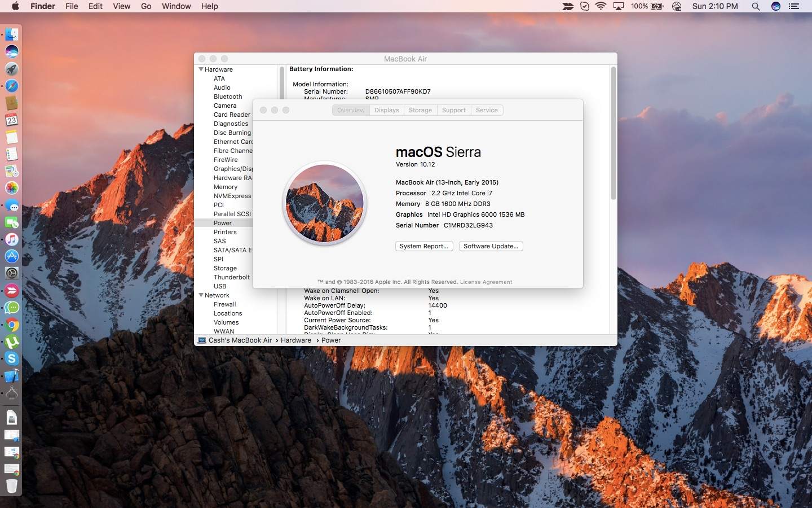Select Printers in hardware list
The width and height of the screenshot is (812, 508).
tap(225, 232)
